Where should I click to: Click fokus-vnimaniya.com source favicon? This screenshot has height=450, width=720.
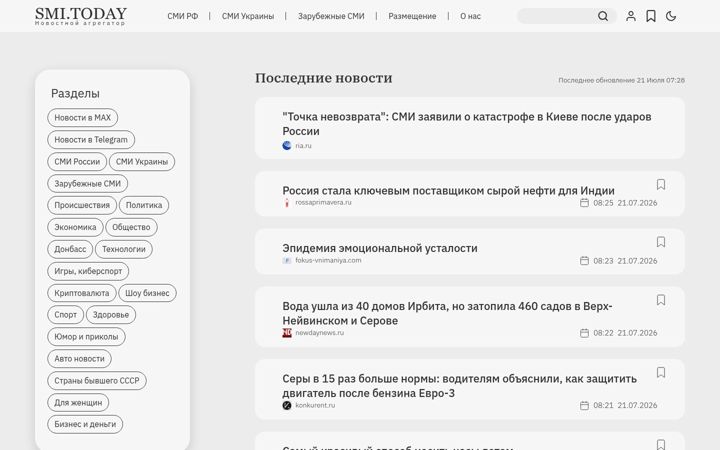point(287,260)
